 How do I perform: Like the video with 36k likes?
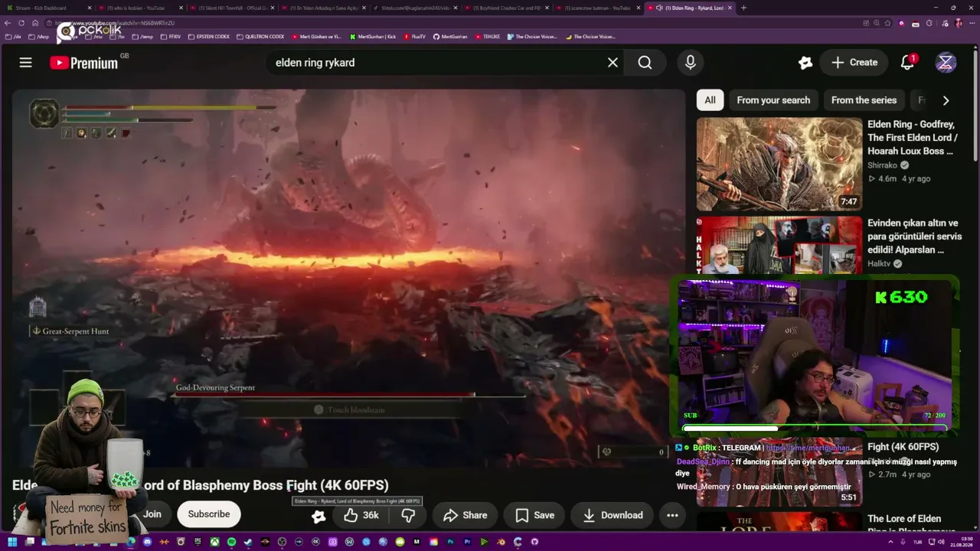pyautogui.click(x=361, y=515)
